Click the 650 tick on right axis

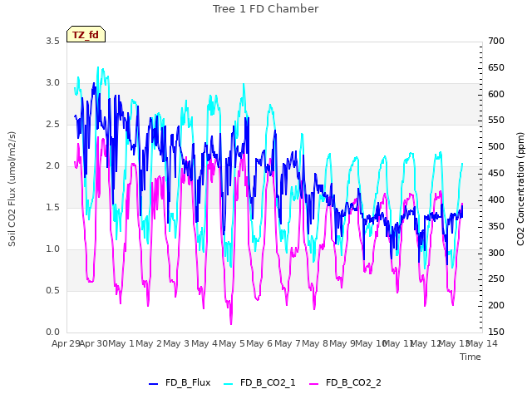pos(496,67)
